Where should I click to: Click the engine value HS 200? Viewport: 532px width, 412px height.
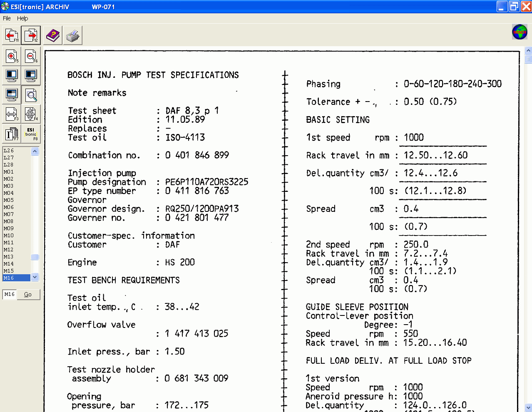(180, 262)
